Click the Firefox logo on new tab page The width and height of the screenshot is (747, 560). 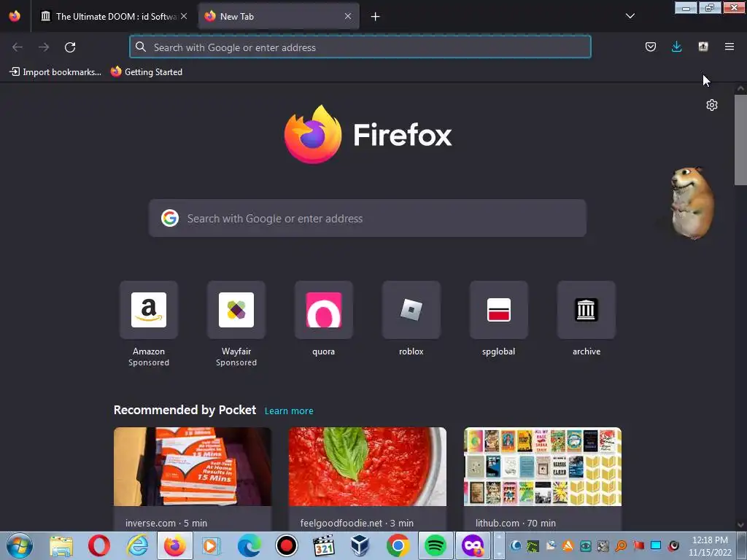point(313,134)
